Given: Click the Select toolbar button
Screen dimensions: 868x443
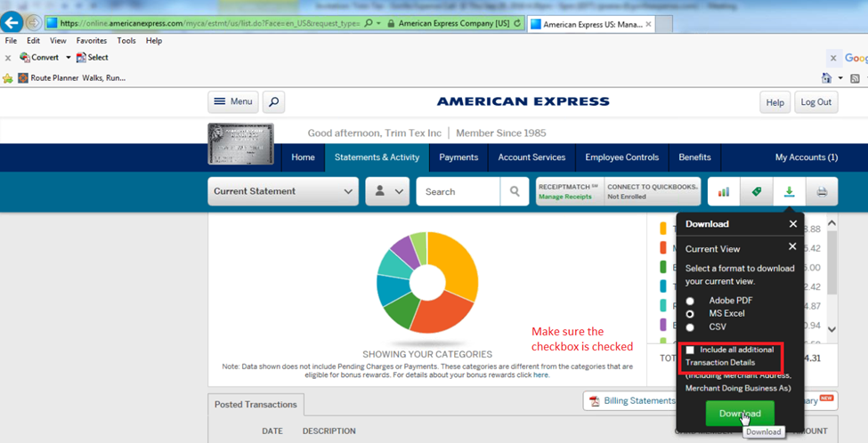Looking at the screenshot, I should [x=93, y=58].
